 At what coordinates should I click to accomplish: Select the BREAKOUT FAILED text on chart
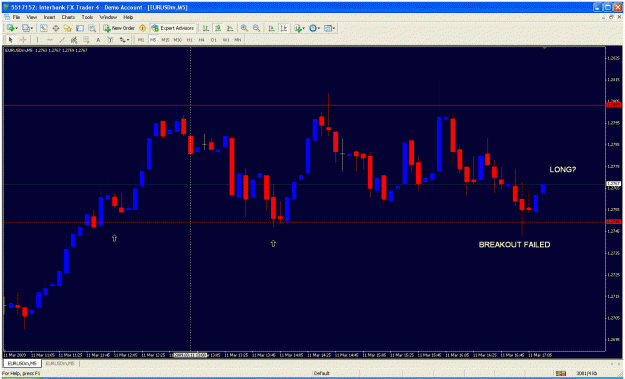pyautogui.click(x=514, y=245)
